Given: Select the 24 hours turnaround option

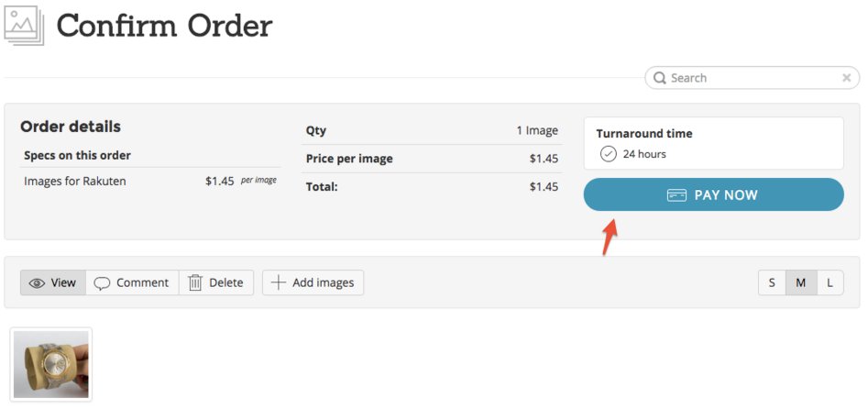Looking at the screenshot, I should pos(643,154).
